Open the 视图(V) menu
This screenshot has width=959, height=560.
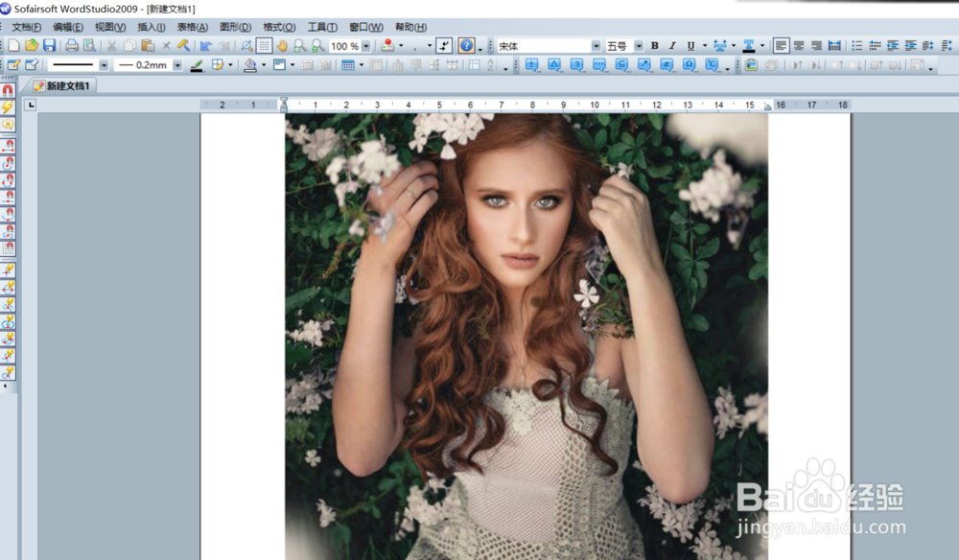point(110,27)
